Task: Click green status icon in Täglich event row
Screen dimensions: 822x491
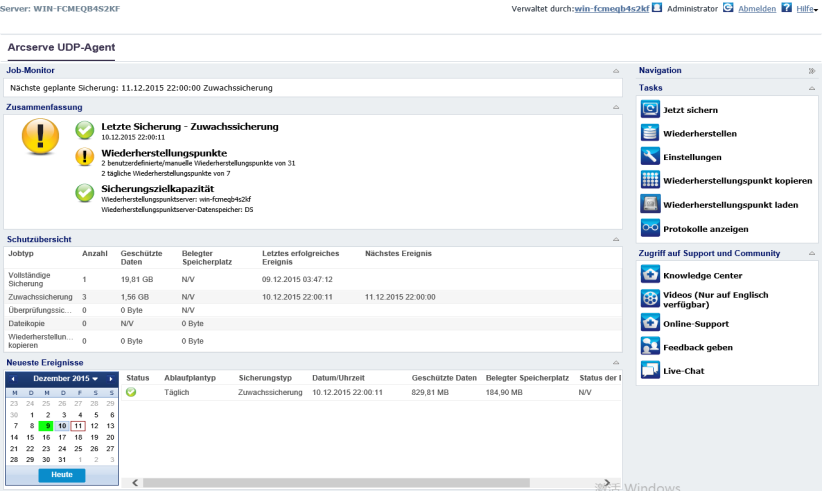Action: (131, 392)
